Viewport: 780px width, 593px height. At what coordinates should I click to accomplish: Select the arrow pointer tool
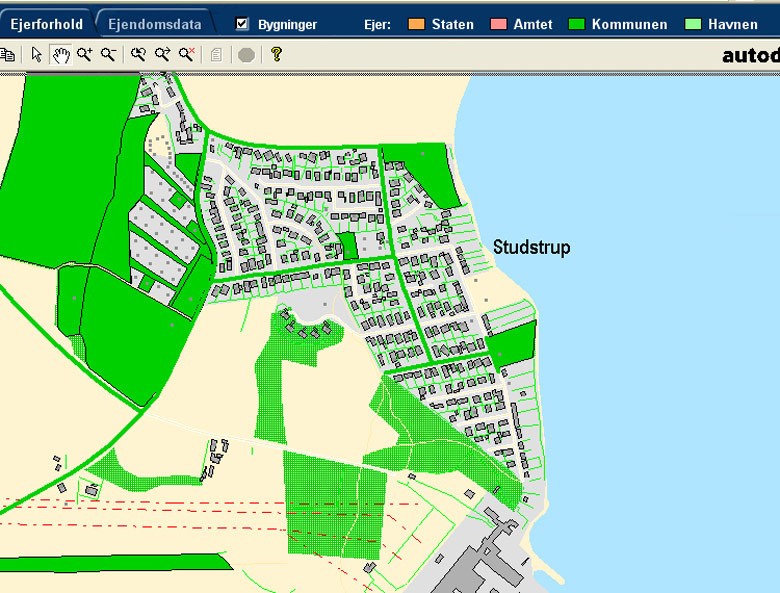(36, 55)
